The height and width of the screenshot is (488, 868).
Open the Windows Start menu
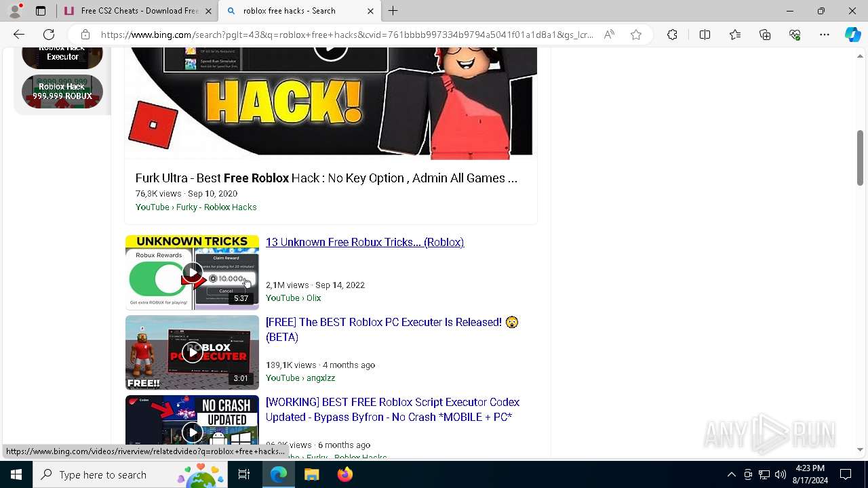(16, 474)
